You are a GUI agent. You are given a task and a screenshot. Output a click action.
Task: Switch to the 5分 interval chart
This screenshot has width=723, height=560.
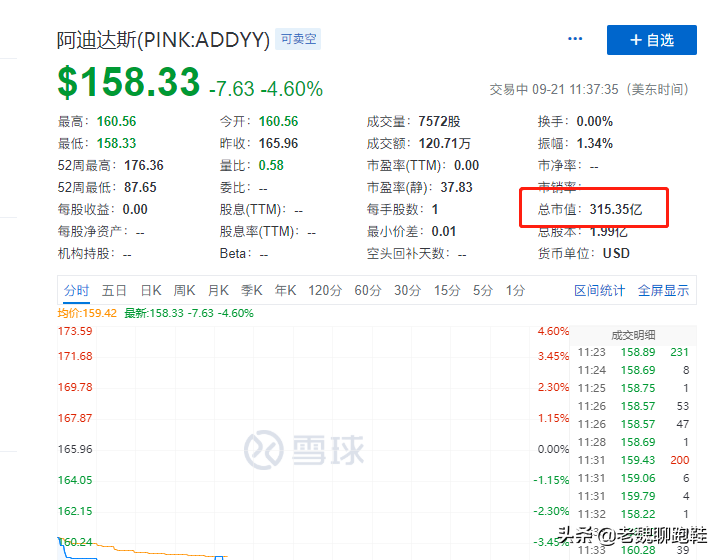pyautogui.click(x=483, y=290)
